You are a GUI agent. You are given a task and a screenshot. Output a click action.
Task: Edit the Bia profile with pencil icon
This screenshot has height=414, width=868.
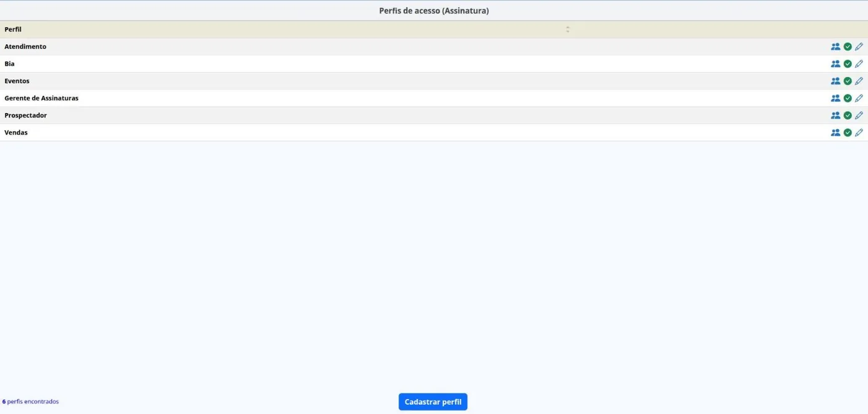tap(859, 64)
